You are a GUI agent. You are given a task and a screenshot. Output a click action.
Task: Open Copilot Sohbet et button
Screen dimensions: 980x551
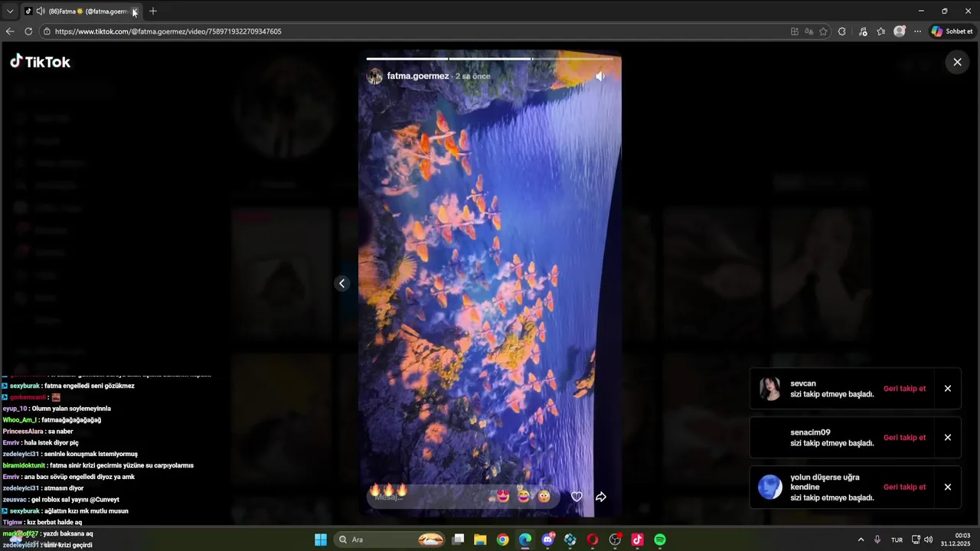(952, 31)
